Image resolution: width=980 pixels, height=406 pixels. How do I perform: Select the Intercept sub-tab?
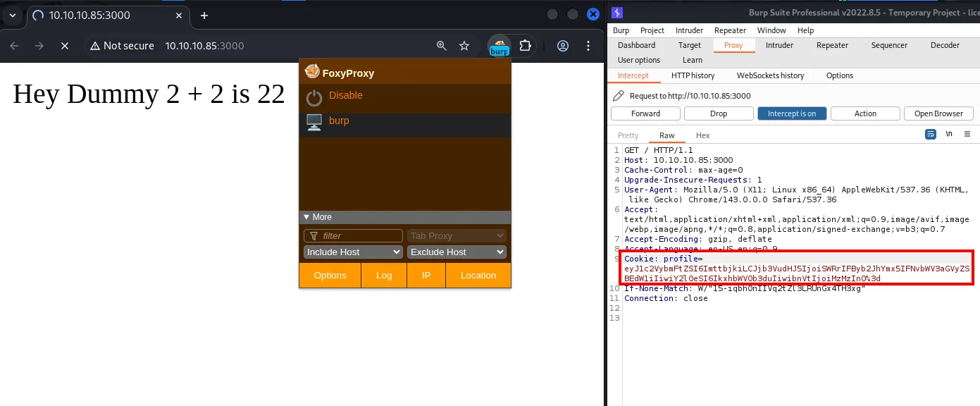click(x=633, y=75)
